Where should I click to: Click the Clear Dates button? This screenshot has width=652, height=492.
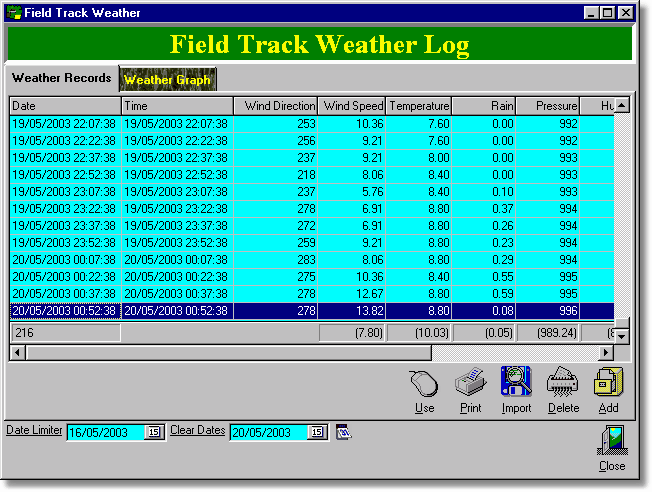tap(198, 430)
